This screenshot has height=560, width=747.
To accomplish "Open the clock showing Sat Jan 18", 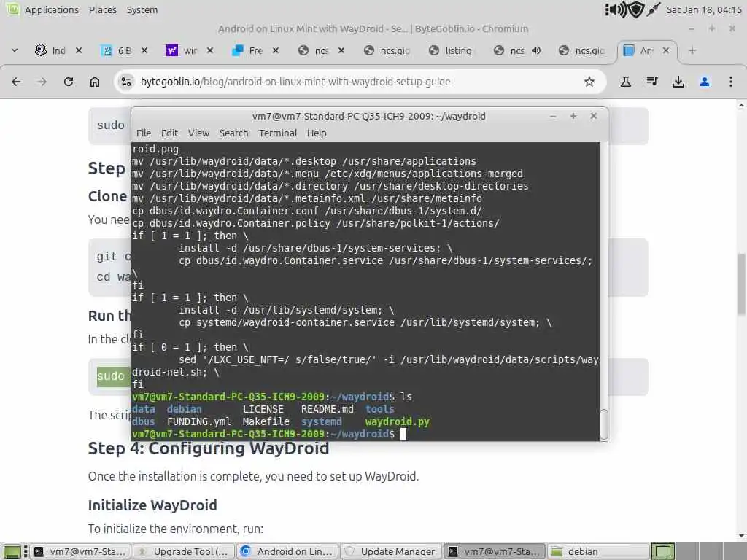I will pos(704,9).
